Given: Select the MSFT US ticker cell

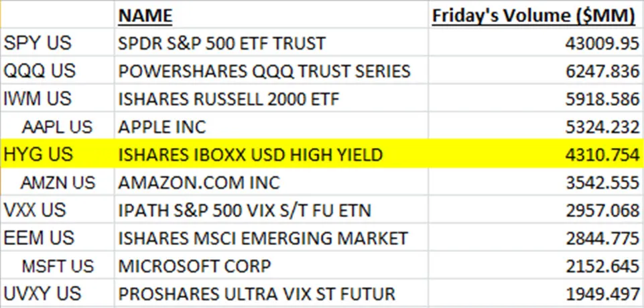Looking at the screenshot, I should pyautogui.click(x=58, y=266).
